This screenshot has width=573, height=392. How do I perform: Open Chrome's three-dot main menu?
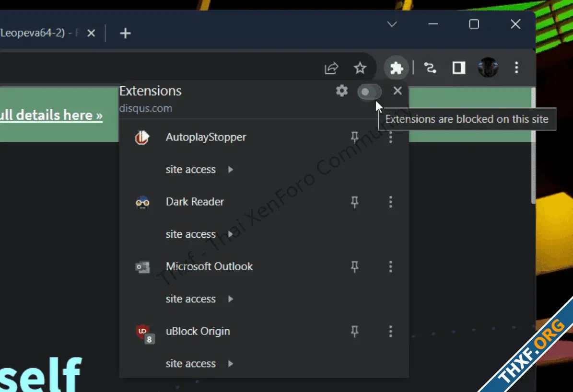(516, 68)
